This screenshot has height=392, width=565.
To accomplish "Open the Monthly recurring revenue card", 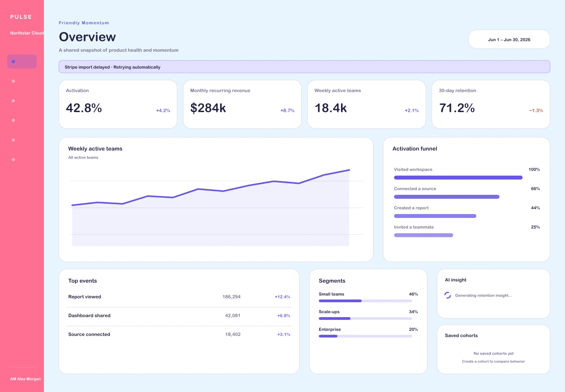I will tap(242, 104).
